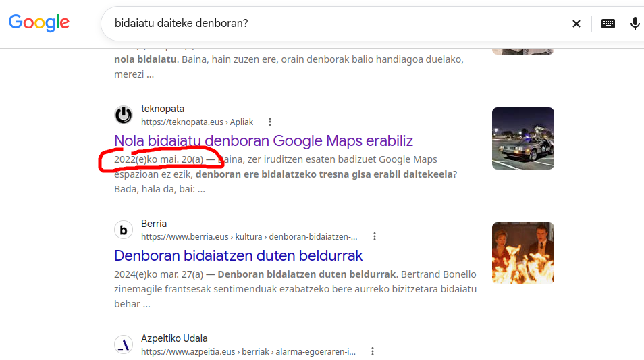
Task: Open Denboran bidaiatzen duten beldurrak link
Action: [x=238, y=255]
